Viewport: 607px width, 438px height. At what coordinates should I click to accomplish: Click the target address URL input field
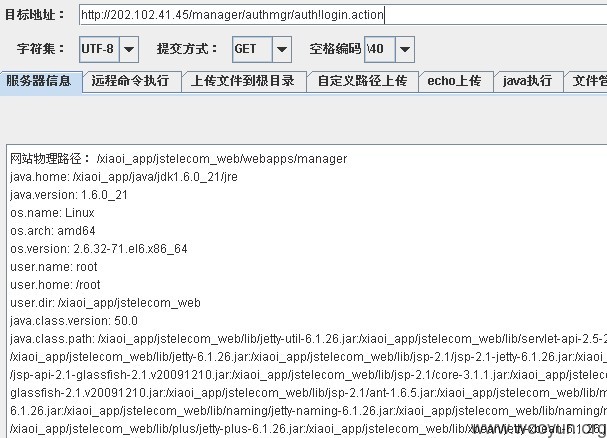343,15
